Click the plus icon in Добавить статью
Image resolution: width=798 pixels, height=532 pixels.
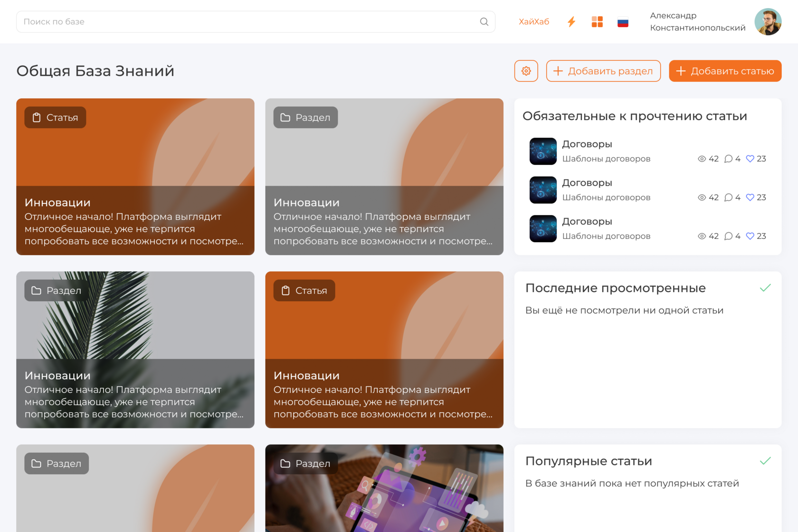[681, 71]
